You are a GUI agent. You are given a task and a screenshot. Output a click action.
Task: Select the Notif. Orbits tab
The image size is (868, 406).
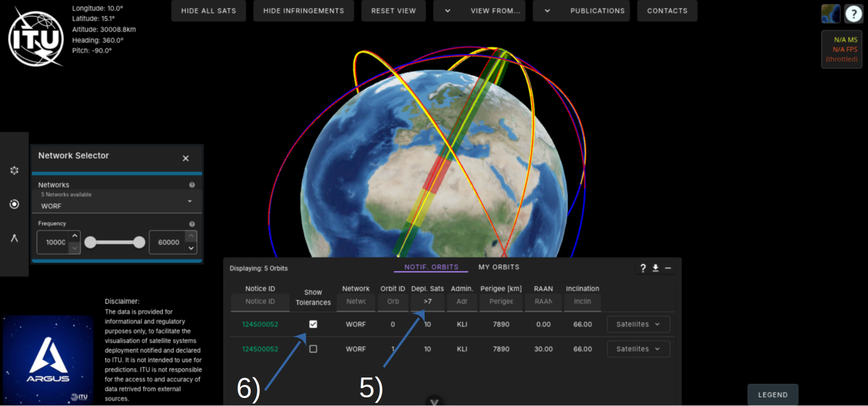(431, 267)
